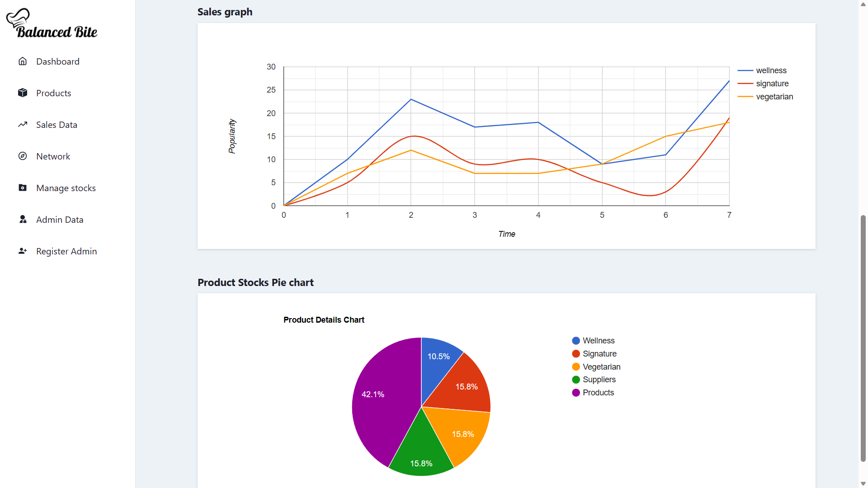Select the Products box icon

[x=23, y=93]
